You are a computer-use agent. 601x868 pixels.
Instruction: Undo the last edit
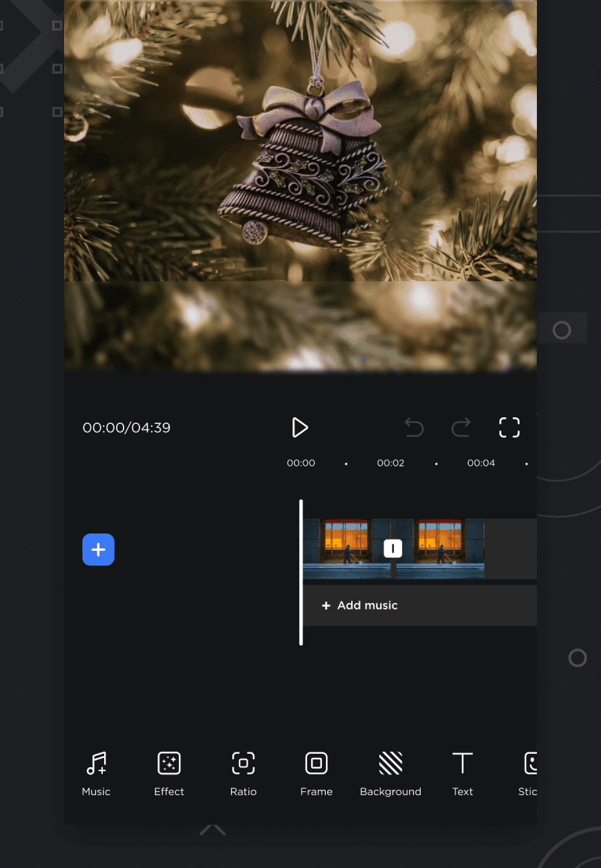[414, 427]
